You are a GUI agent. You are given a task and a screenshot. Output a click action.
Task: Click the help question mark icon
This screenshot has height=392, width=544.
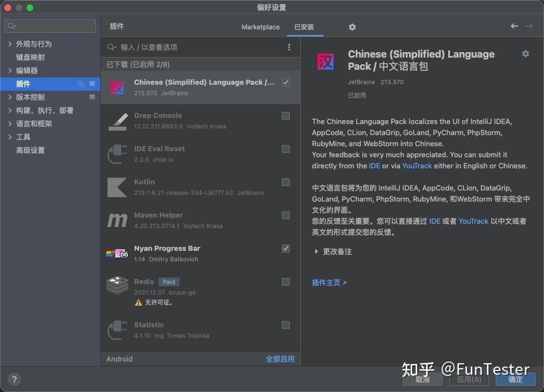tap(14, 379)
